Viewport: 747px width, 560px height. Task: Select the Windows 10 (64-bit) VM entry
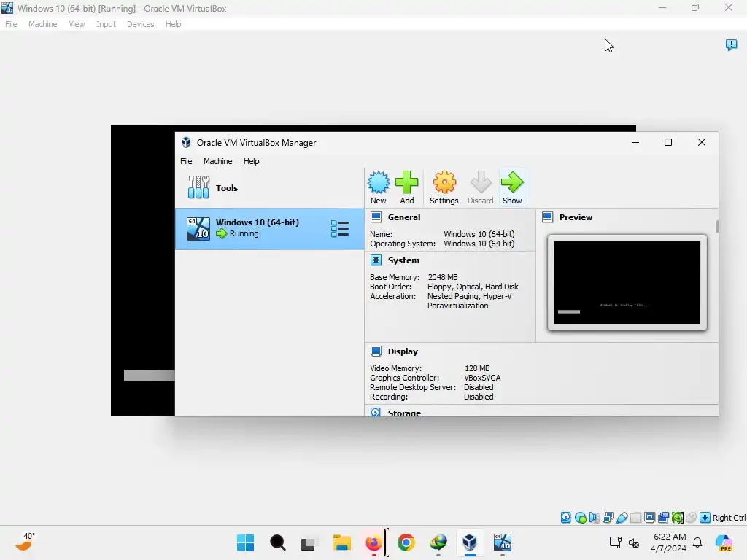[269, 228]
